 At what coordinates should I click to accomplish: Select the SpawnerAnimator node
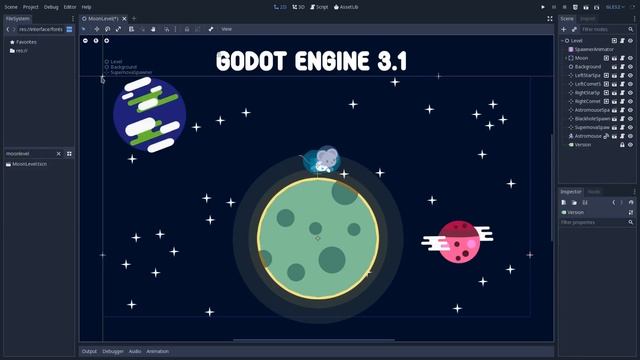pos(591,49)
